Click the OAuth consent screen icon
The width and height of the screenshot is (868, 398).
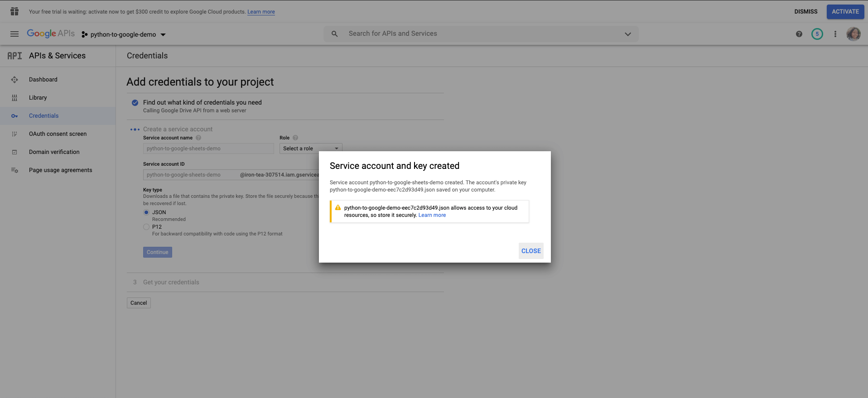tap(14, 134)
